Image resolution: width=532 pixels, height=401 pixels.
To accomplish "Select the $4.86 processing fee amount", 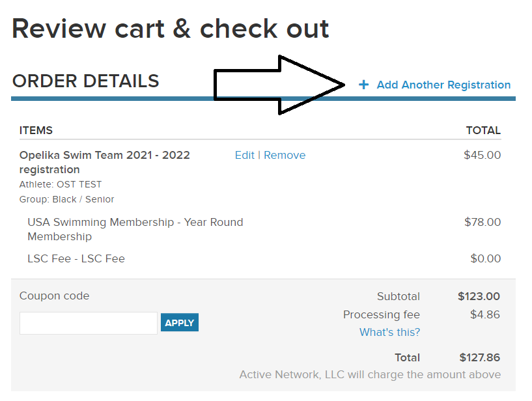I will pyautogui.click(x=484, y=314).
